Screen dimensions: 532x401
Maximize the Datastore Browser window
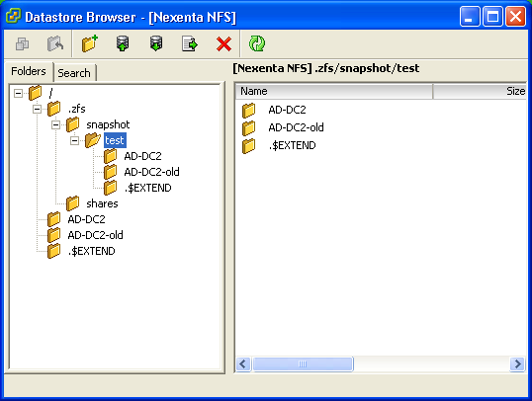pos(492,16)
